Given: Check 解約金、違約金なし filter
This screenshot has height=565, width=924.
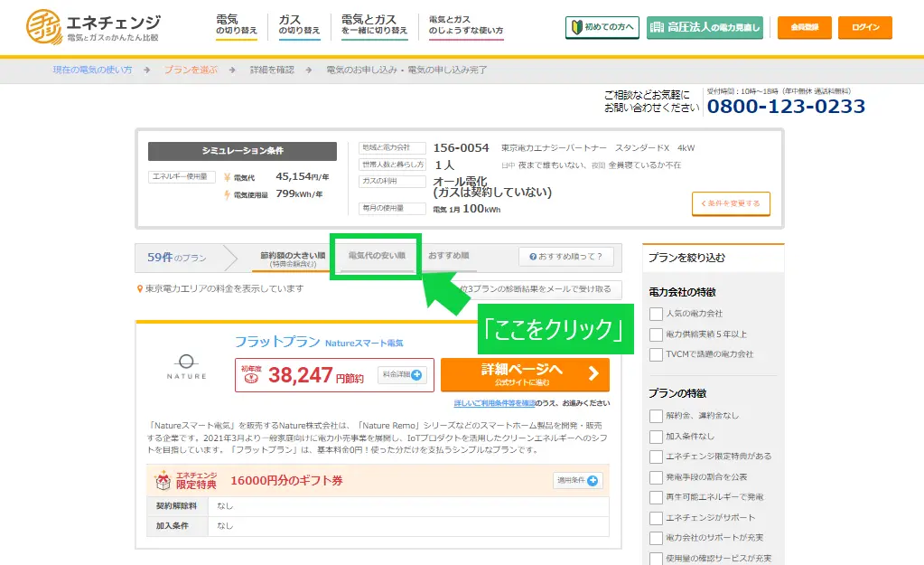Looking at the screenshot, I should [656, 416].
